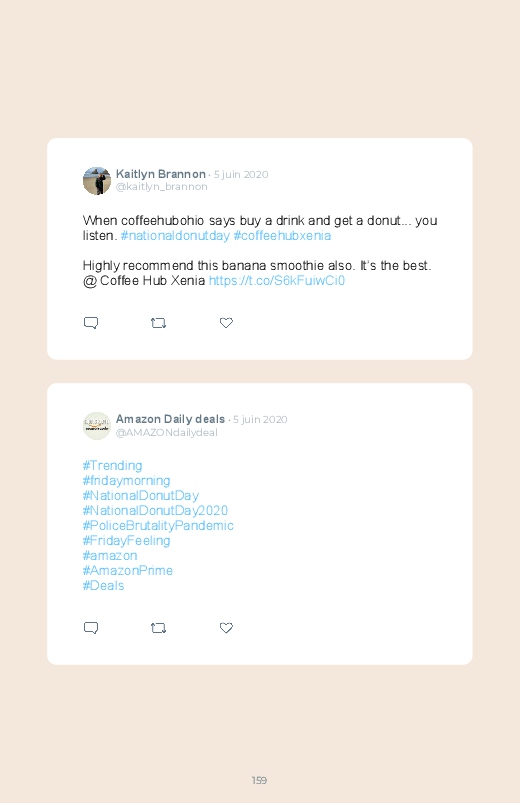Open the #nationaldonutday hashtag
Screen dimensions: 520x803
pos(175,236)
